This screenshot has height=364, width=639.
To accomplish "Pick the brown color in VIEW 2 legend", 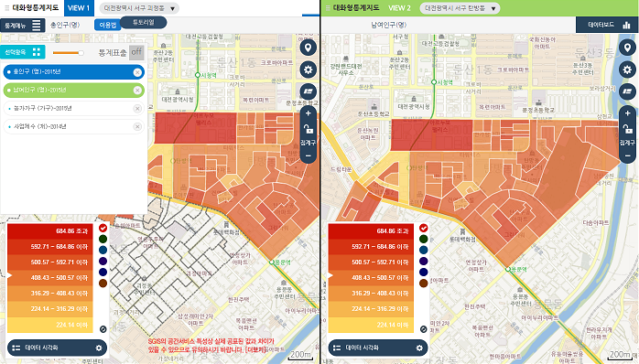I will (x=424, y=283).
